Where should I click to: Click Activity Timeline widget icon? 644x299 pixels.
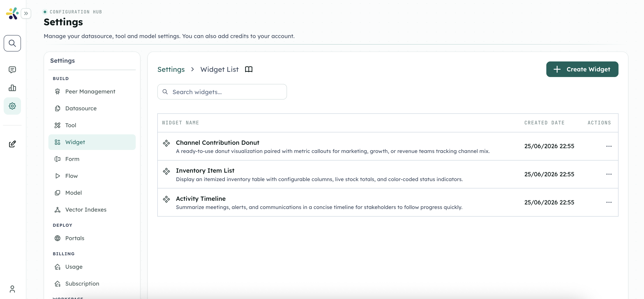(166, 199)
